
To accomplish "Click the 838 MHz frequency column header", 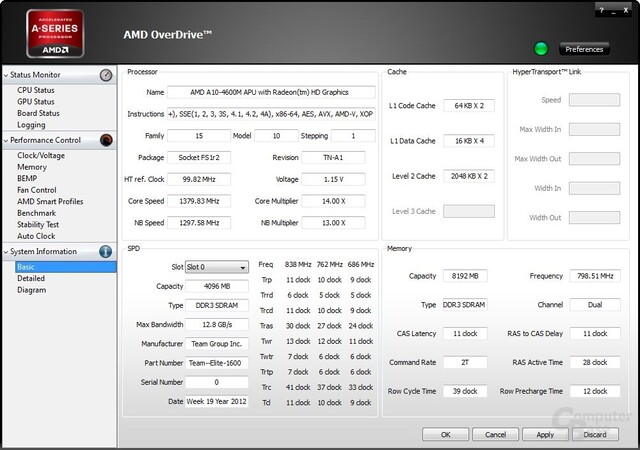I will coord(298,264).
